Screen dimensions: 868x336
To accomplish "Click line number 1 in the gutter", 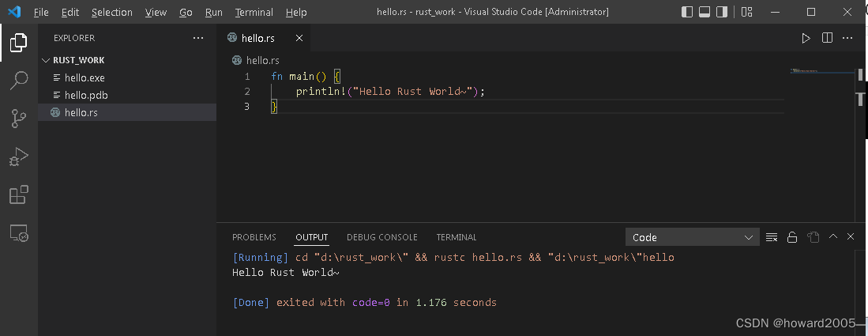I will click(247, 76).
